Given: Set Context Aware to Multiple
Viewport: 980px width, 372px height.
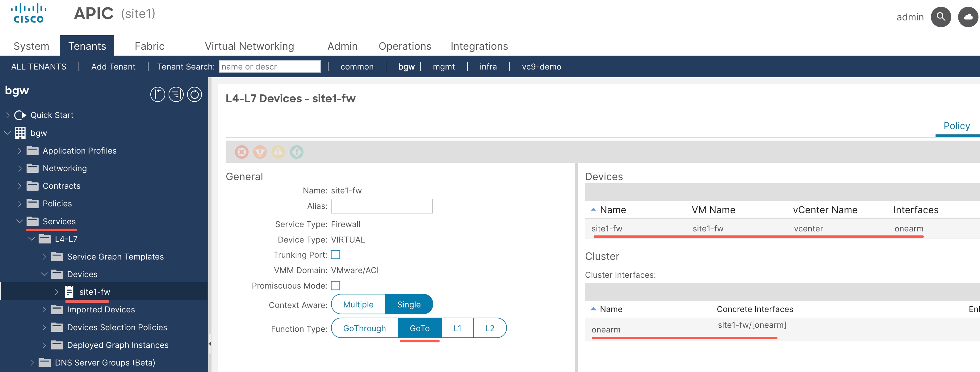Looking at the screenshot, I should pyautogui.click(x=358, y=304).
